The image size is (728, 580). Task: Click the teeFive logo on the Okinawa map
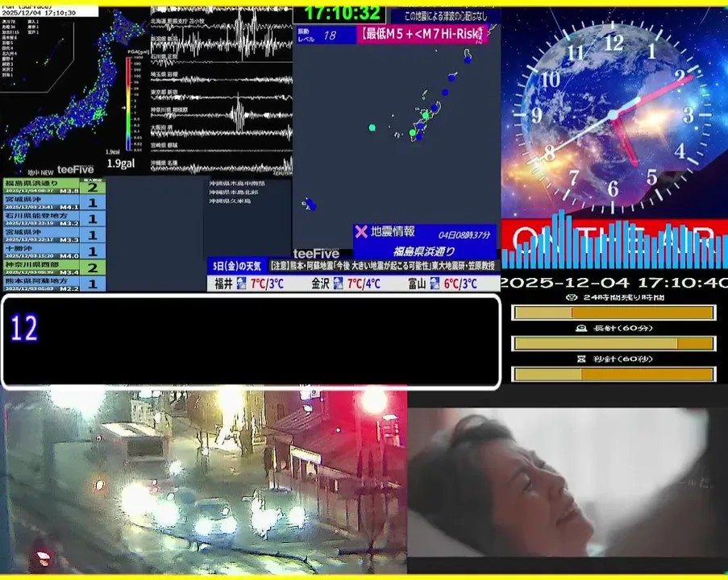pos(316,254)
